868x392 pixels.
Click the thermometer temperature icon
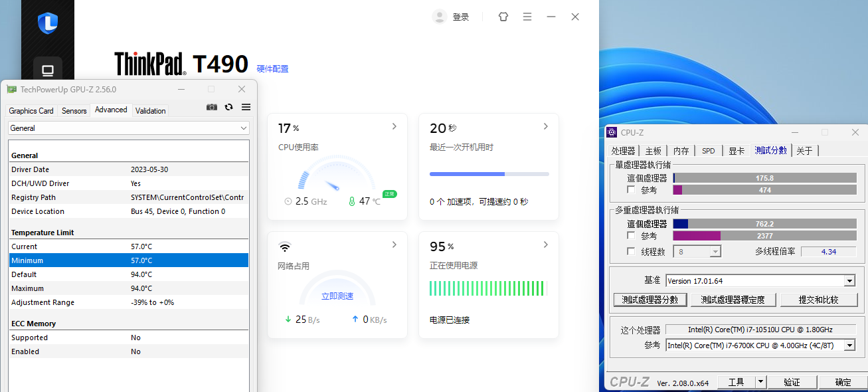pos(352,201)
